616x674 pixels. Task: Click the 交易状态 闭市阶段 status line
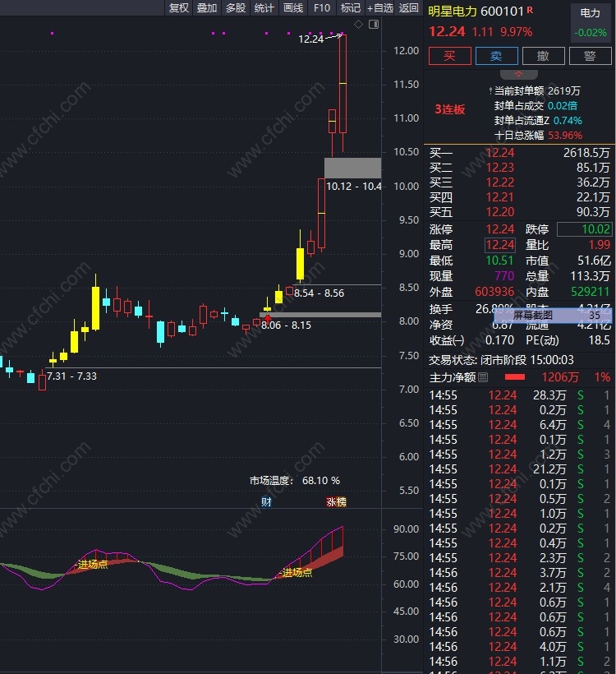(x=501, y=360)
